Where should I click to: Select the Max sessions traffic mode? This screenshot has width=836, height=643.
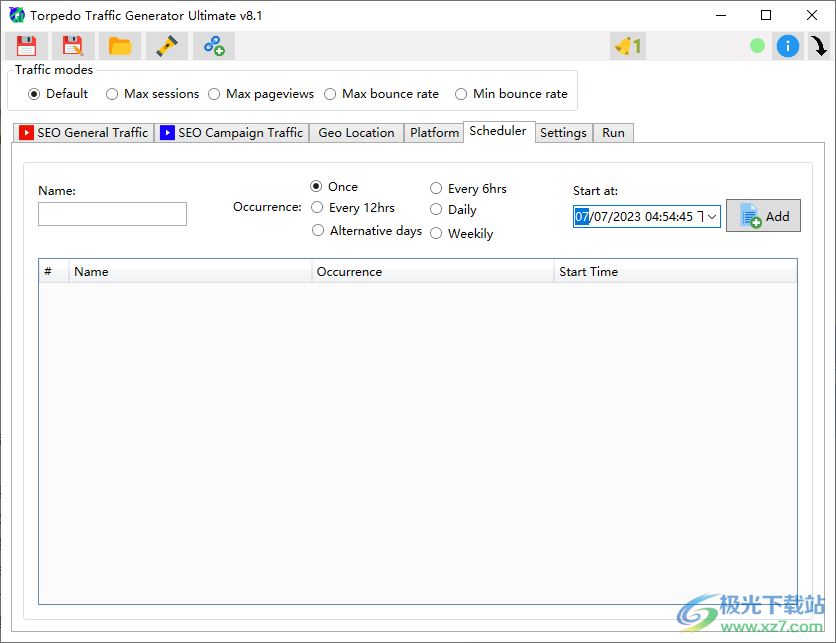[x=112, y=94]
